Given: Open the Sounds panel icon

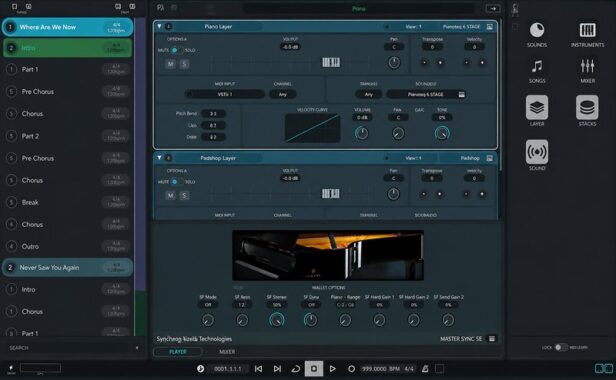Looking at the screenshot, I should (x=537, y=30).
